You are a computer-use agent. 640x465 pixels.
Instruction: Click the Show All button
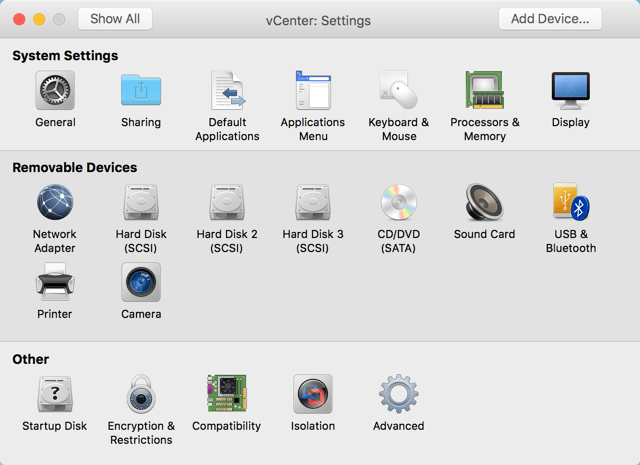click(x=115, y=19)
